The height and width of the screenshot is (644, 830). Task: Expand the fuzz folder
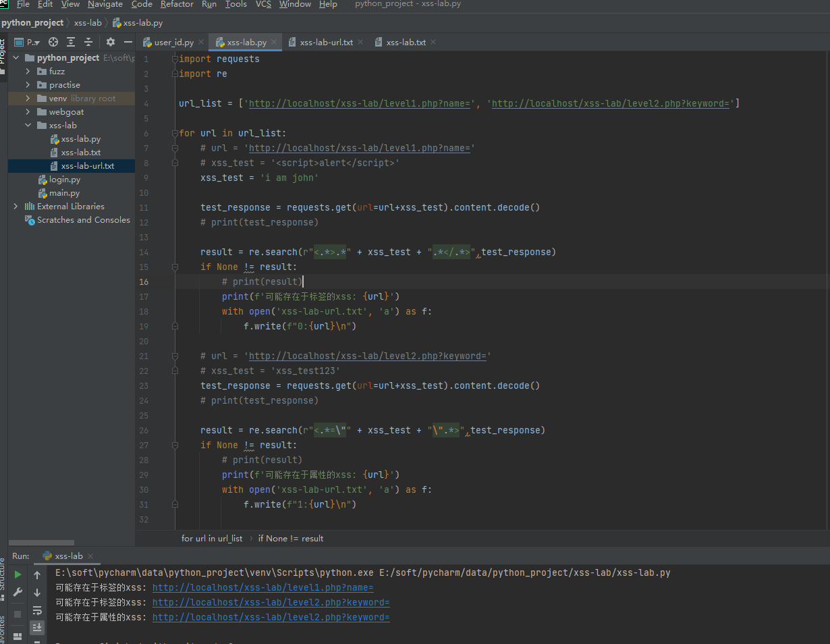[x=28, y=72]
